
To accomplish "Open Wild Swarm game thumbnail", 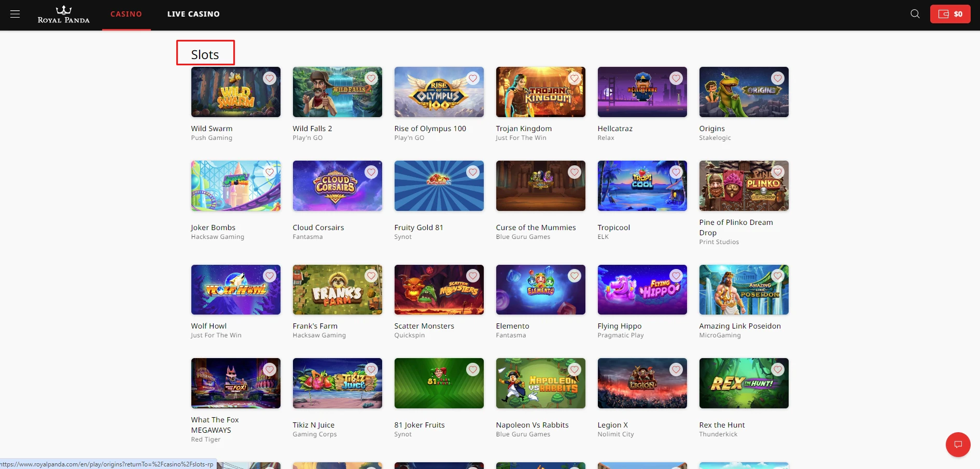I will (236, 92).
